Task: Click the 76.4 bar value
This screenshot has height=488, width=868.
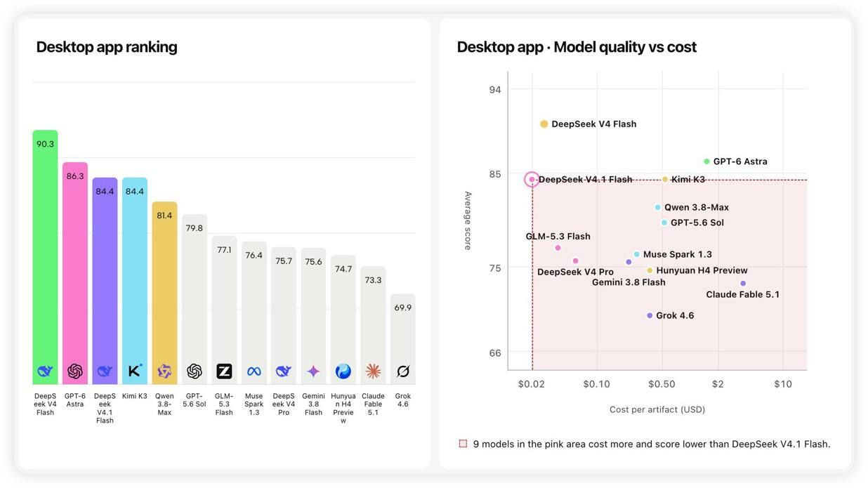Action: click(x=254, y=256)
